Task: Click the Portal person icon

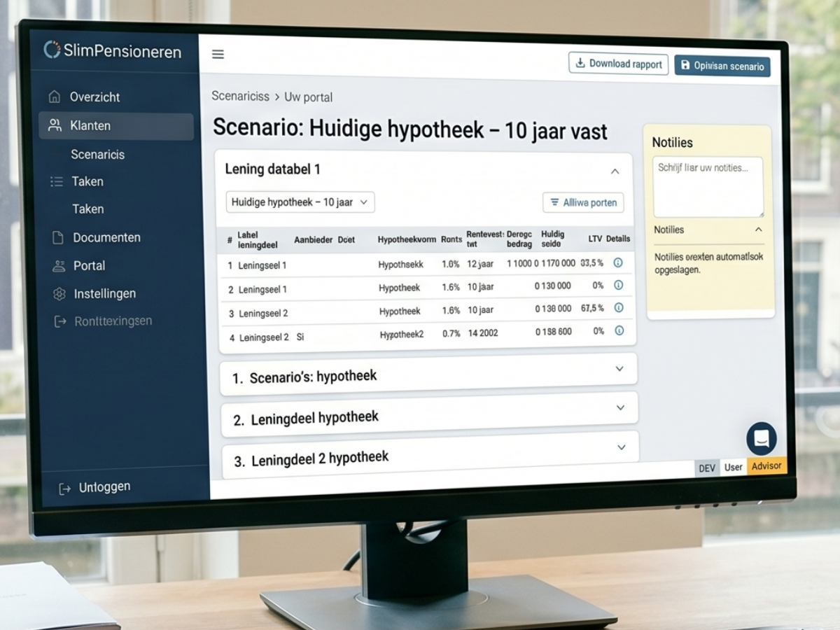Action: tap(59, 265)
